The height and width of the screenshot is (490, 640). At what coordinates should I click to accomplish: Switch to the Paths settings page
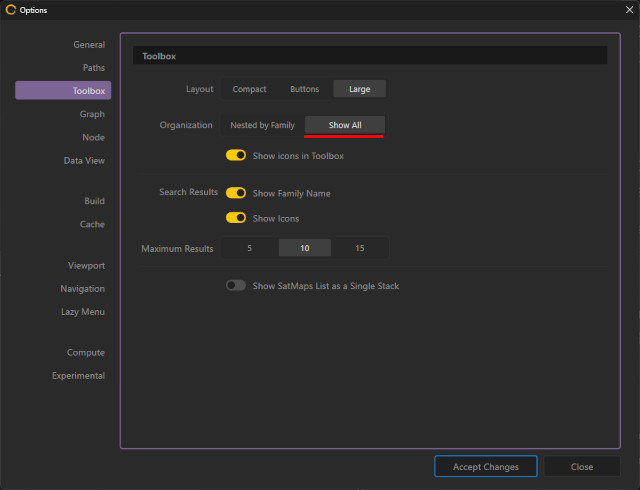pyautogui.click(x=93, y=68)
